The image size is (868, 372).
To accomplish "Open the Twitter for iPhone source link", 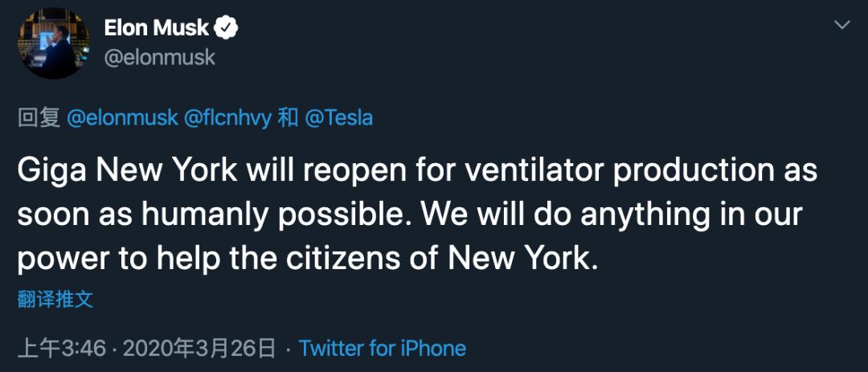I will tap(383, 348).
